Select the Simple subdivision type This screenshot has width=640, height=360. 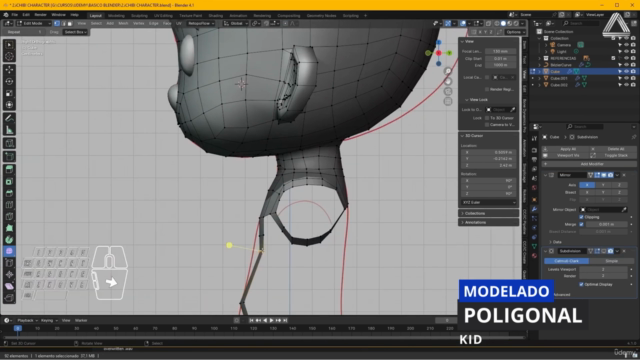pos(611,261)
